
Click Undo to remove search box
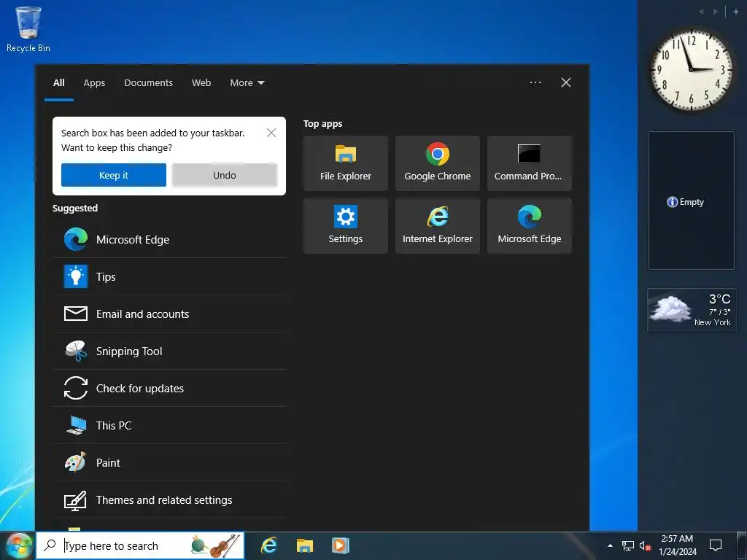tap(225, 175)
